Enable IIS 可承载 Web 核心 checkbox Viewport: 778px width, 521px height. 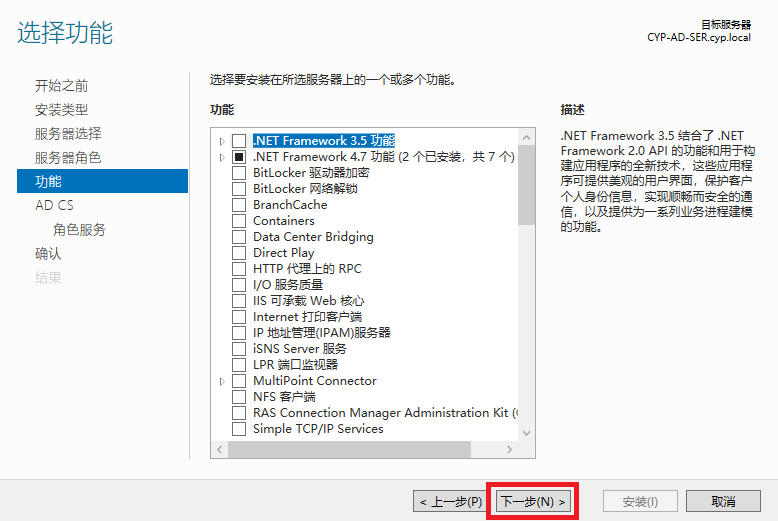click(x=239, y=301)
